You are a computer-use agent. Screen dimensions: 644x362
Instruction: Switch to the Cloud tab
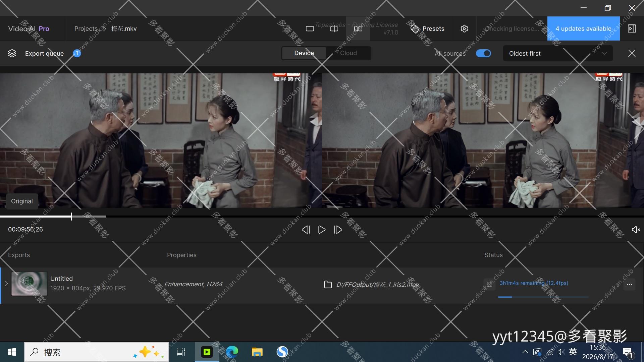[x=348, y=53]
